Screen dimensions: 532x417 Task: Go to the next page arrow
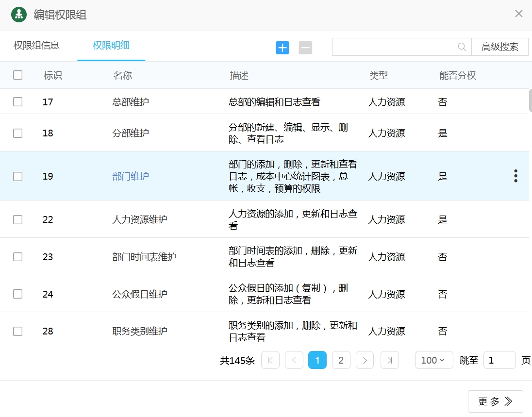click(x=365, y=360)
